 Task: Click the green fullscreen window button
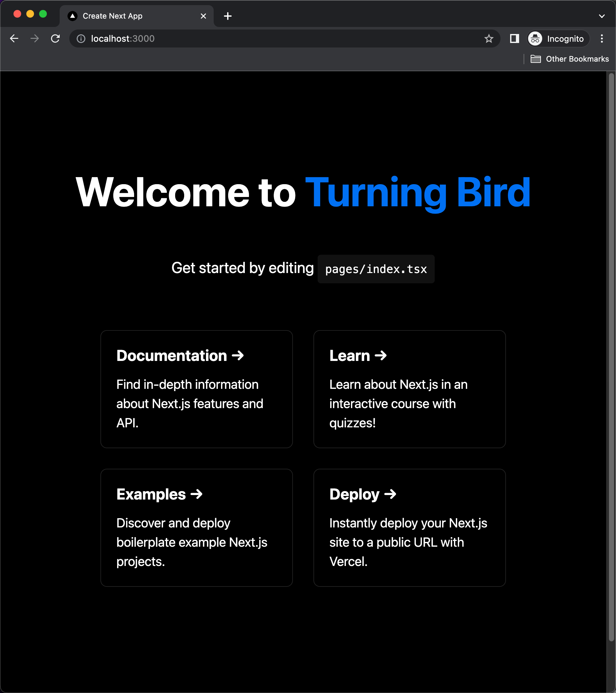point(43,14)
